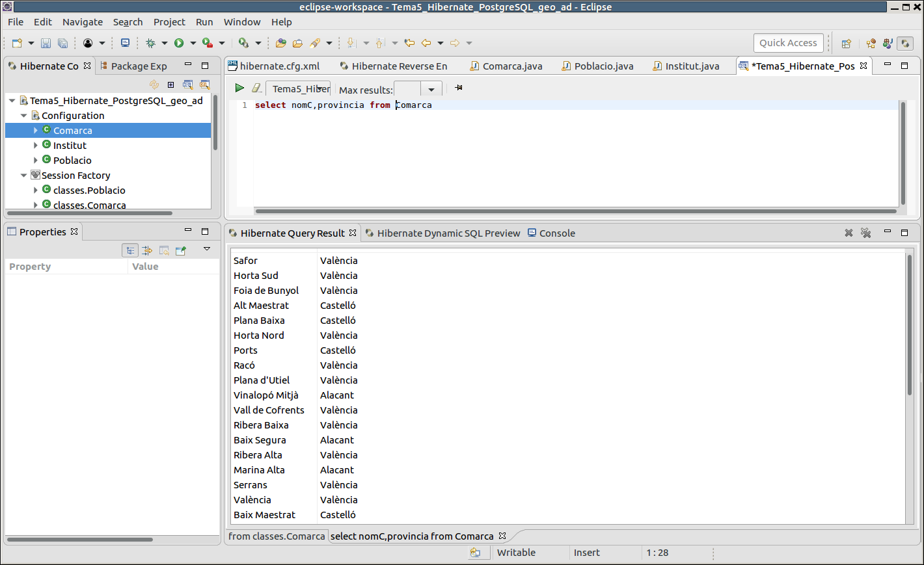Click the eraser icon to clear the query
This screenshot has height=565, width=924.
click(x=257, y=88)
